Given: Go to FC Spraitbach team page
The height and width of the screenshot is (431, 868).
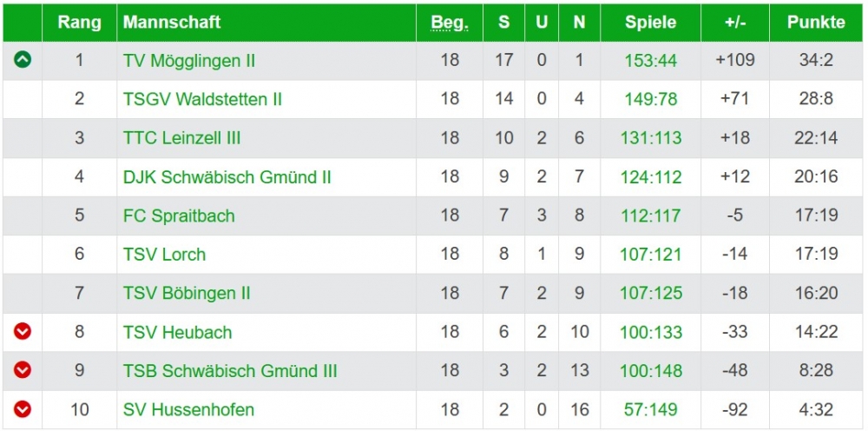Looking at the screenshot, I should [x=179, y=215].
